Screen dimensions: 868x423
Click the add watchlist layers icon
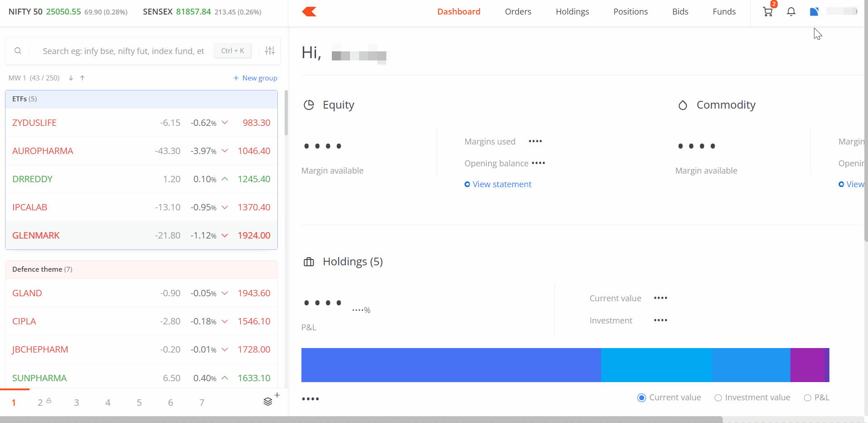pyautogui.click(x=268, y=402)
